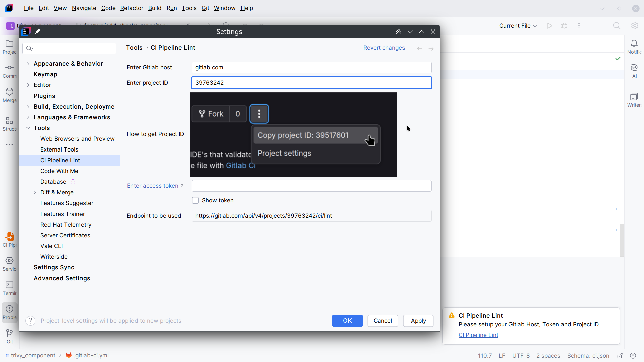Click the read-only lock status icon
644x362 pixels.
[620, 356]
